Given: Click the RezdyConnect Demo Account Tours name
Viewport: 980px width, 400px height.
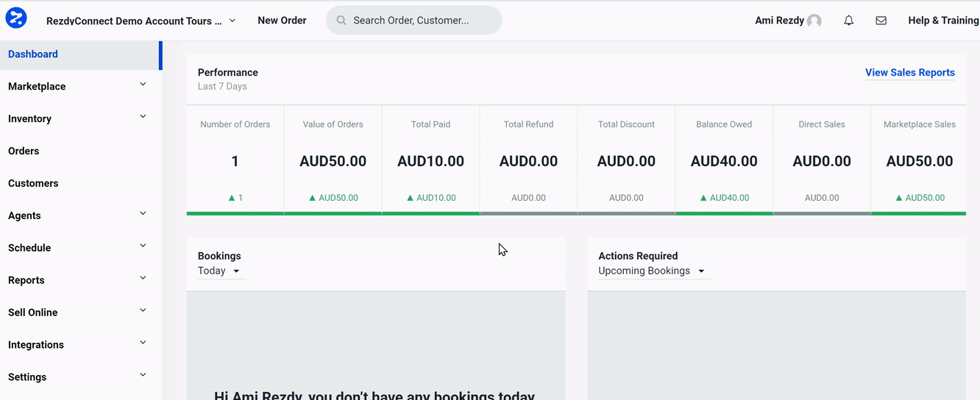Looking at the screenshot, I should pos(134,21).
